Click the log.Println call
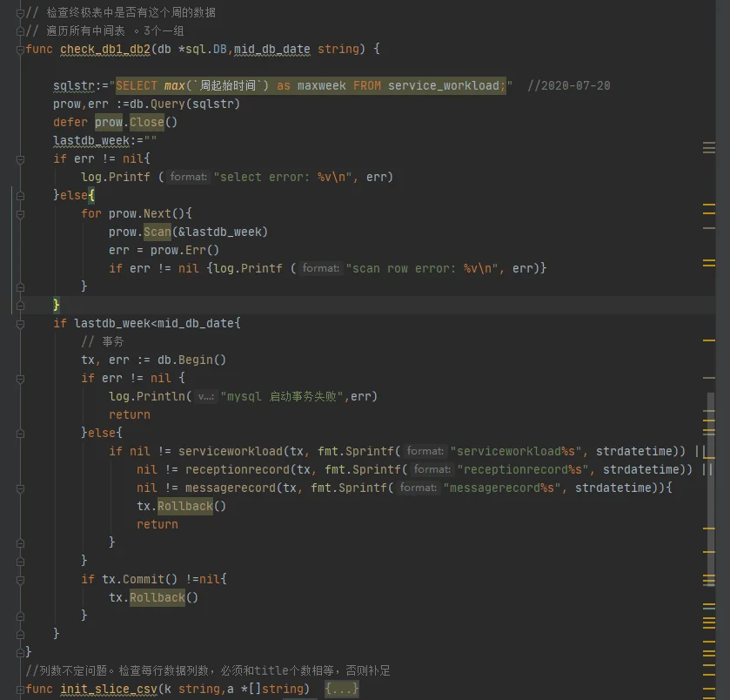Viewport: 730px width, 700px height. pyautogui.click(x=147, y=397)
